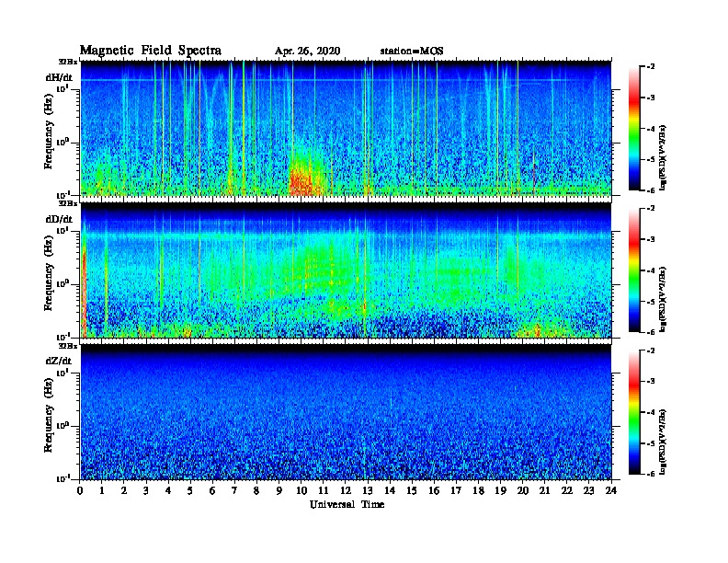Screen dimensions: 728x563
Task: Click hour 9 tick label on time axis
Action: 279,491
